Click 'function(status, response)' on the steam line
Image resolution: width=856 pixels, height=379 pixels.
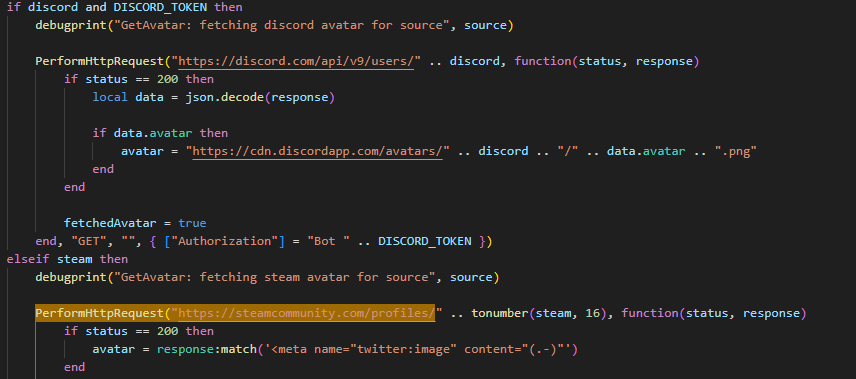tap(714, 313)
